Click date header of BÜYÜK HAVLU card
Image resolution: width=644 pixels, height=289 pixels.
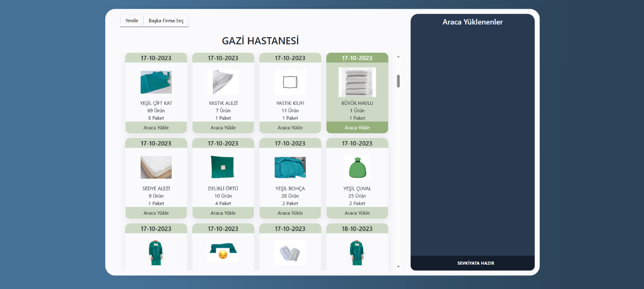pos(358,58)
